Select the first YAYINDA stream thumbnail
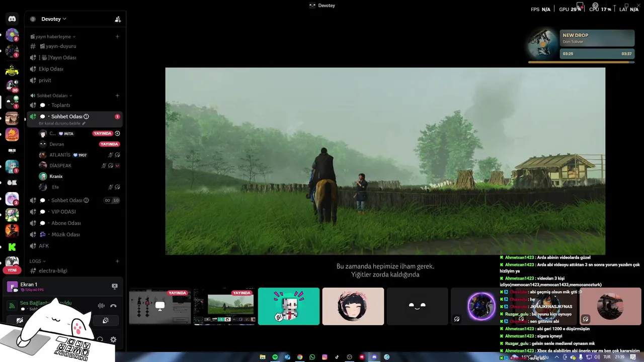 (x=160, y=306)
